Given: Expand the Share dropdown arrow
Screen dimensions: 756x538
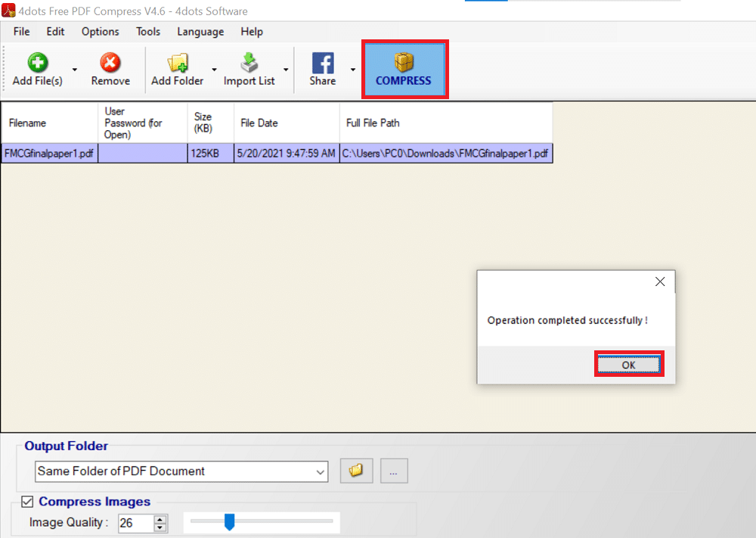Looking at the screenshot, I should tap(353, 70).
